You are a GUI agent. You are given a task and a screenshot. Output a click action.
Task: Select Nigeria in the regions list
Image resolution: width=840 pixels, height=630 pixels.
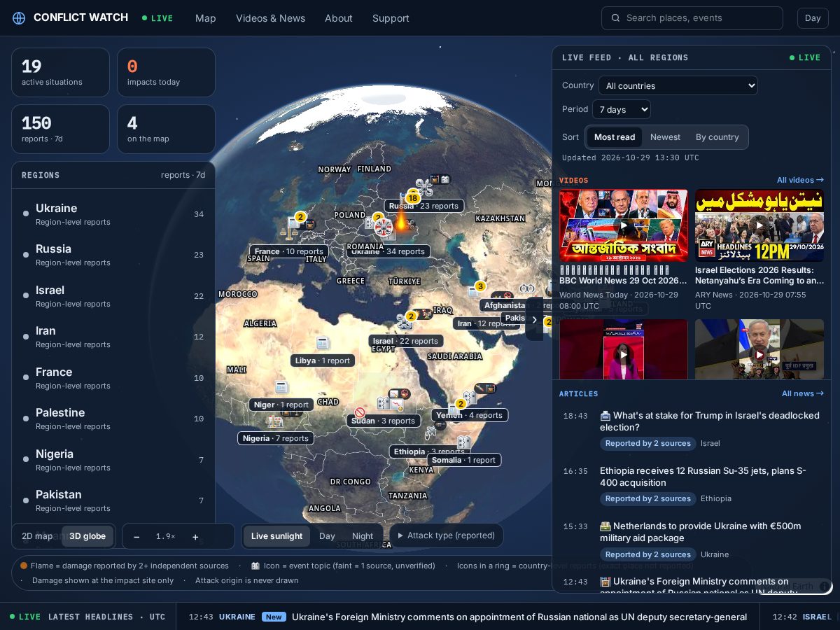coord(113,461)
